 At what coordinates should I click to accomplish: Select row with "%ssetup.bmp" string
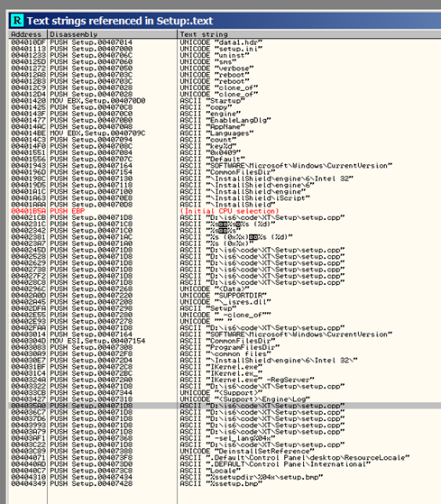225,483
